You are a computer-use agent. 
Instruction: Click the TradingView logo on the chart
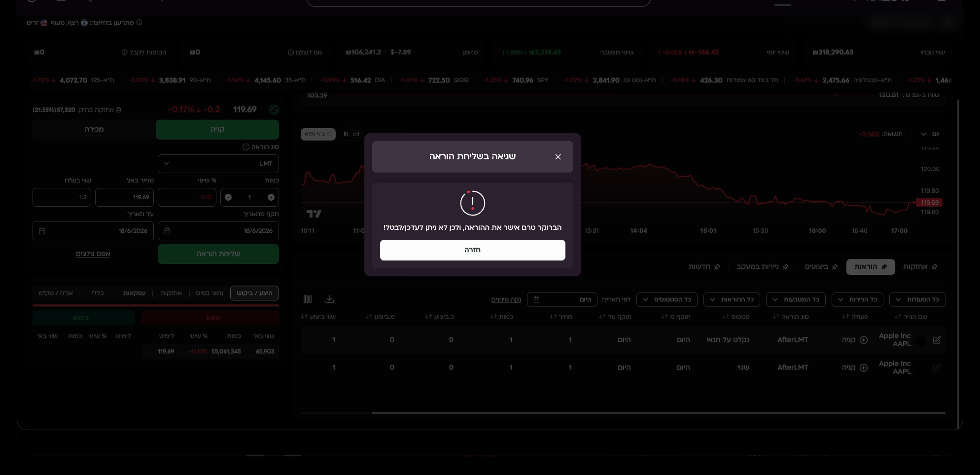[x=314, y=214]
